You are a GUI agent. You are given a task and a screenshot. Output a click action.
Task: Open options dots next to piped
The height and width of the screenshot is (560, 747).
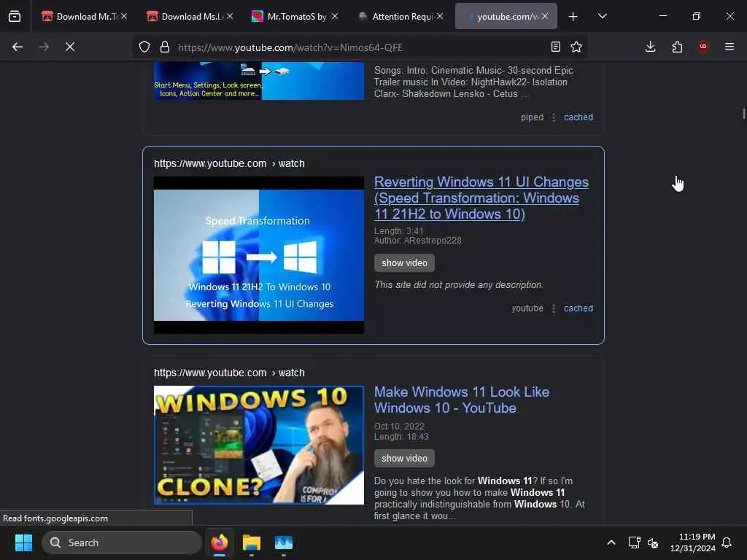pyautogui.click(x=554, y=117)
